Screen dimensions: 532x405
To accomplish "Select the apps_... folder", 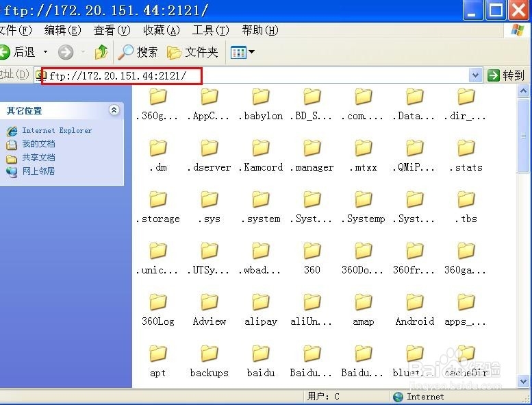I will (x=466, y=310).
